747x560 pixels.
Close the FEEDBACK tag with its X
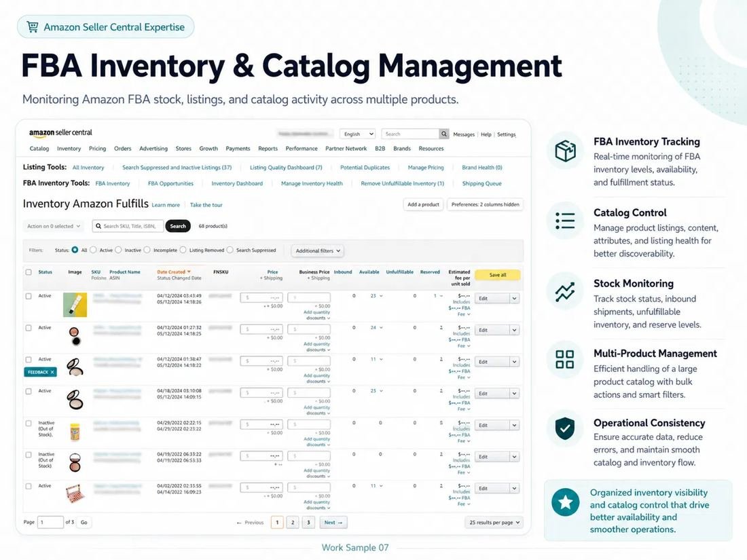(x=52, y=372)
